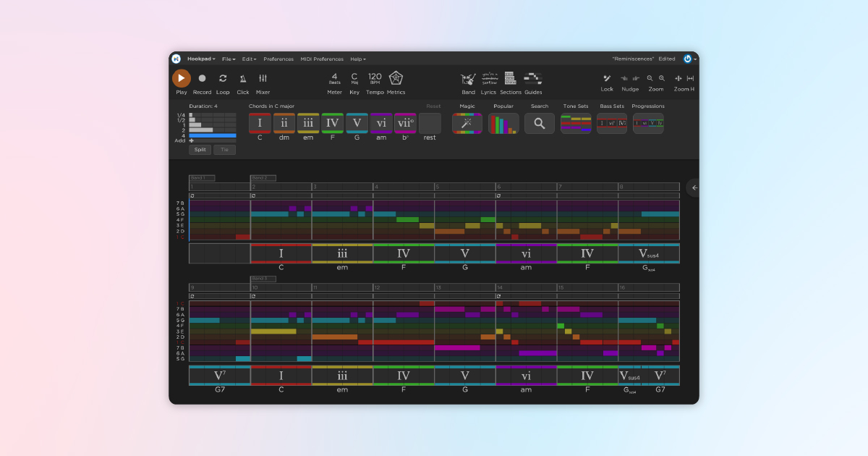This screenshot has height=456, width=868.
Task: Open Preferences from the menu bar
Action: (x=278, y=59)
